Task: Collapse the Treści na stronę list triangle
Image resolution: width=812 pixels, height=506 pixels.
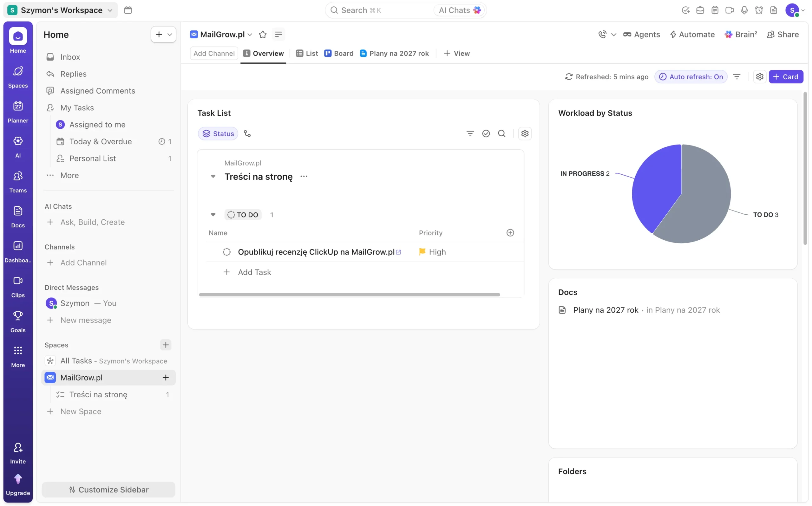Action: tap(213, 176)
